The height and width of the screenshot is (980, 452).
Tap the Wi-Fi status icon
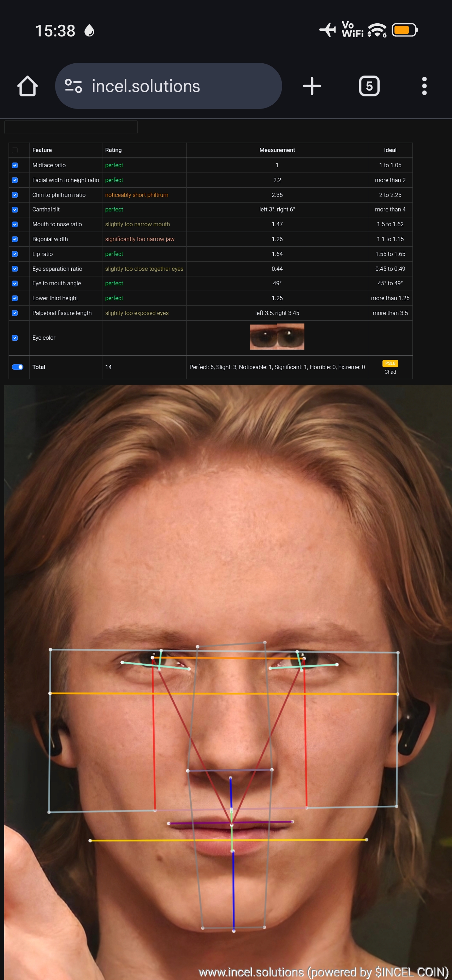point(377,30)
